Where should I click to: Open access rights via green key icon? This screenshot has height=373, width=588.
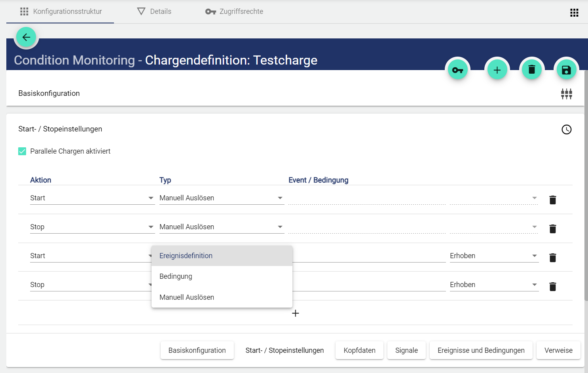coord(457,70)
